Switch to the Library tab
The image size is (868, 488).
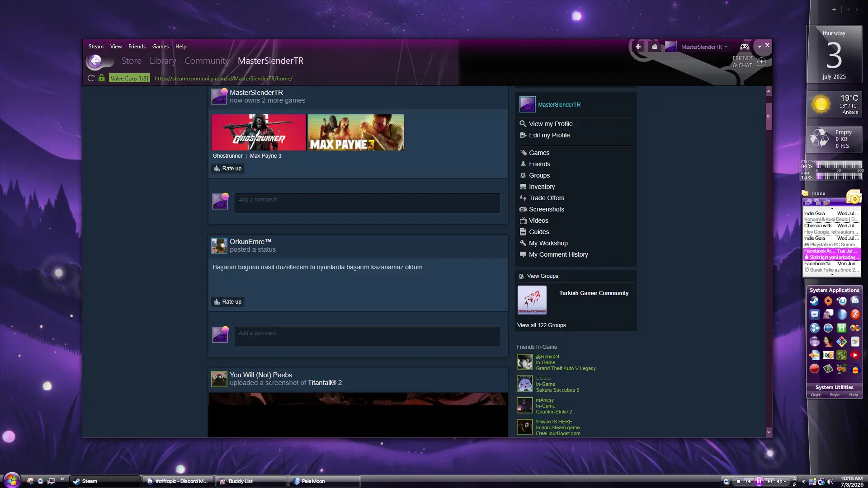[x=163, y=61]
